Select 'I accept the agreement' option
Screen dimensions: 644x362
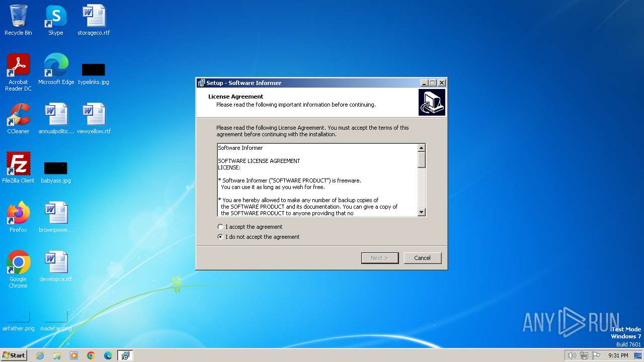coord(250,227)
